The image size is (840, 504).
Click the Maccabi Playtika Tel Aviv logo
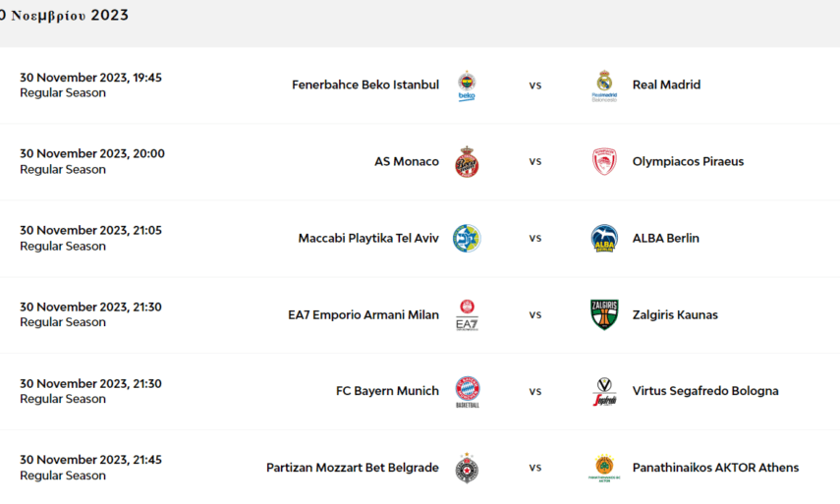467,239
